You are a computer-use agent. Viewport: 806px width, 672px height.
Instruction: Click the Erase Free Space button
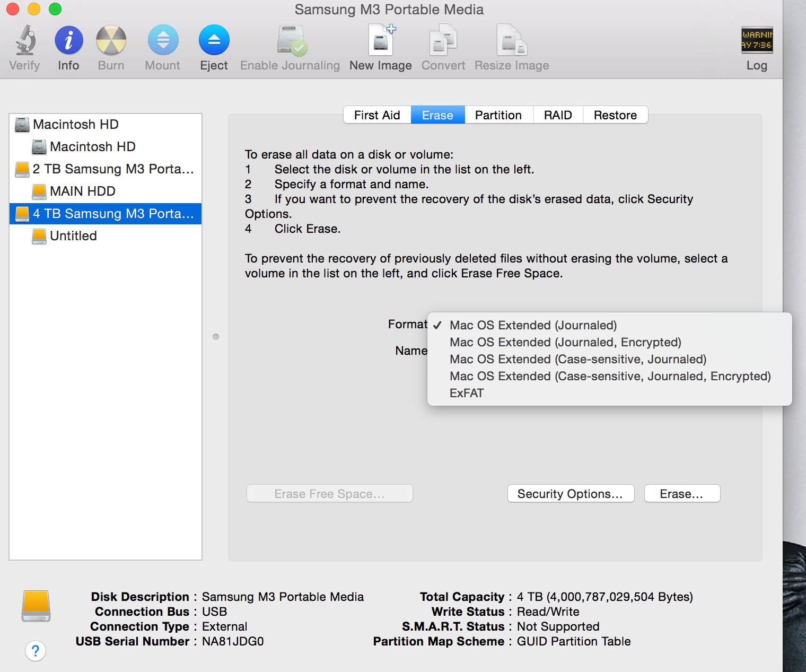tap(329, 494)
